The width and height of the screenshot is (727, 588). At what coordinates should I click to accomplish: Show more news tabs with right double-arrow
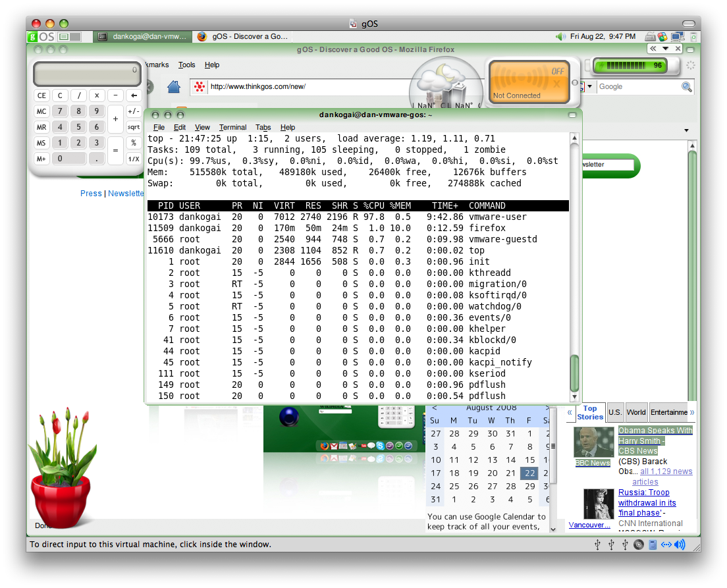[692, 412]
